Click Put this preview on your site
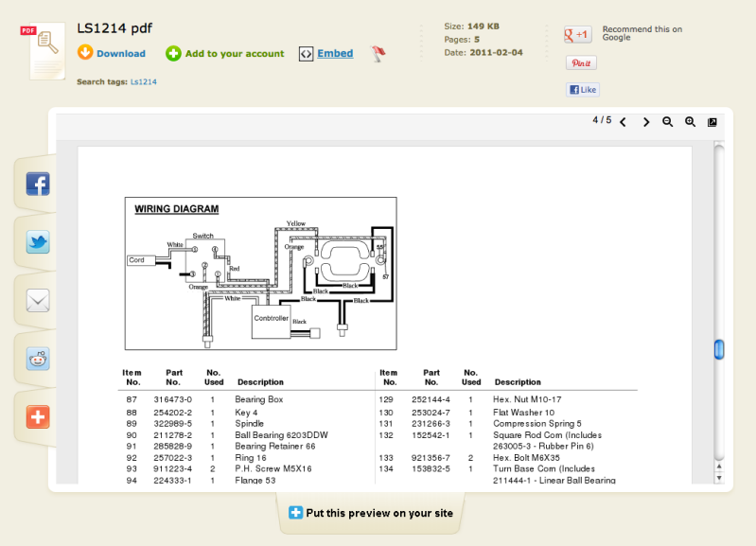 [379, 513]
